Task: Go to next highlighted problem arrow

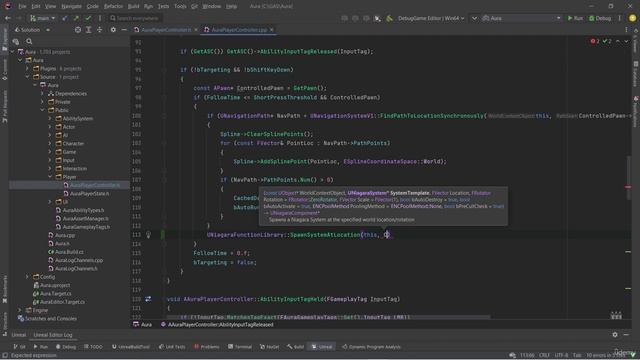Action: tap(627, 41)
